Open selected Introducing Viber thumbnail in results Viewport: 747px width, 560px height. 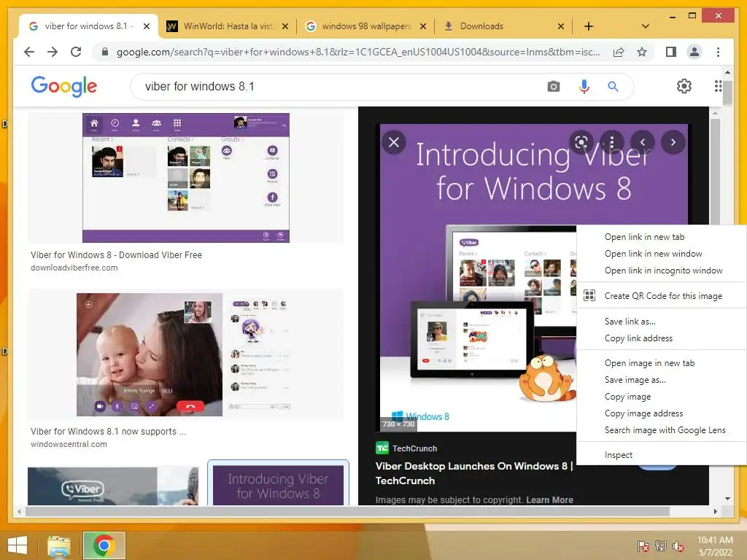(x=278, y=485)
